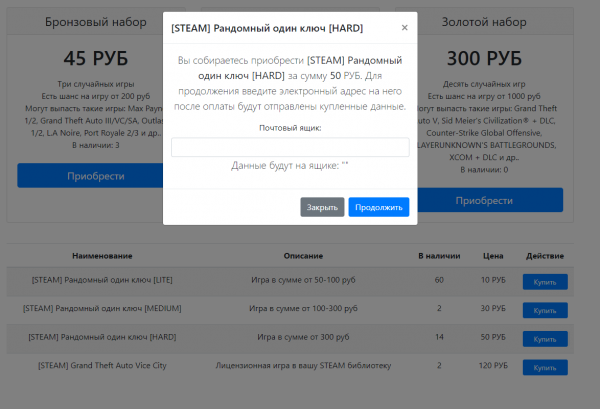This screenshot has width=600, height=409.
Task: Click description Игра в сумме от 100-300 руб
Action: click(303, 308)
